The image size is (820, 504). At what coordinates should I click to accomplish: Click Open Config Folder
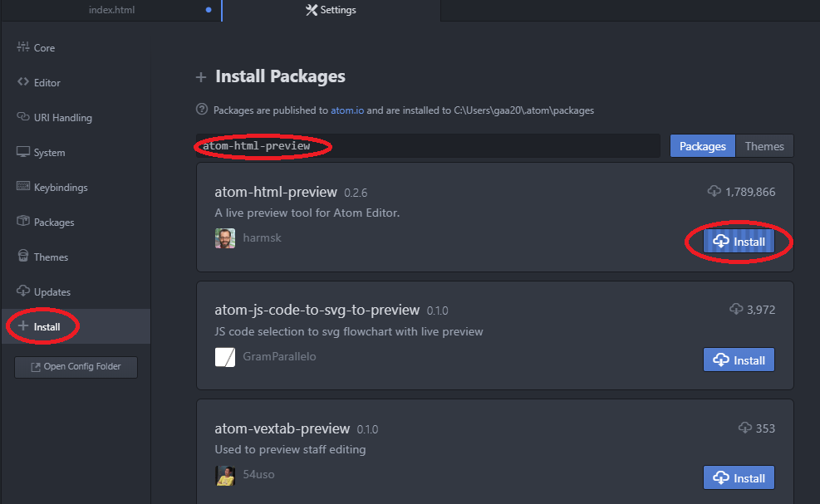coord(76,367)
